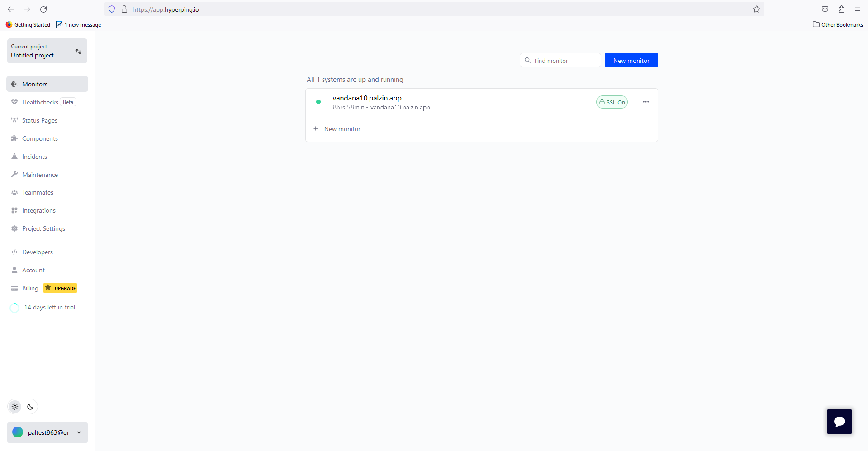Click the blue New monitor button

631,61
